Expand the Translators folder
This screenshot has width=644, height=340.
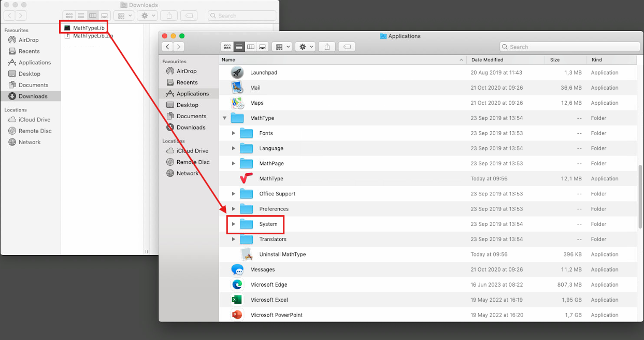click(234, 239)
